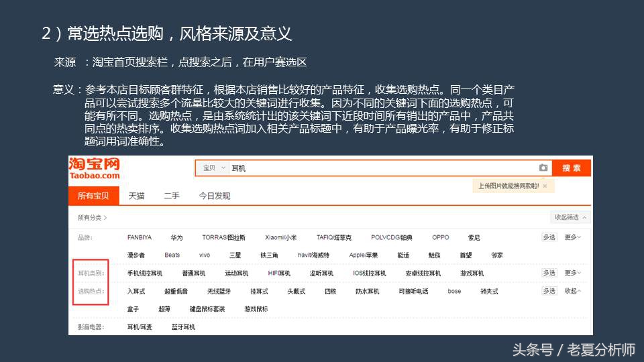Select the 键盘鼠标套装 option
Viewport: 644px width, 362px height.
point(207,309)
